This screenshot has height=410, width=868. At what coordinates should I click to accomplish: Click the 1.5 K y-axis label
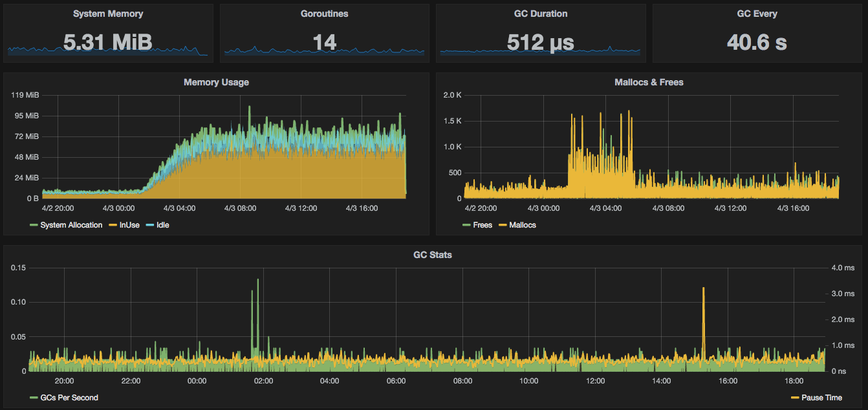[452, 121]
